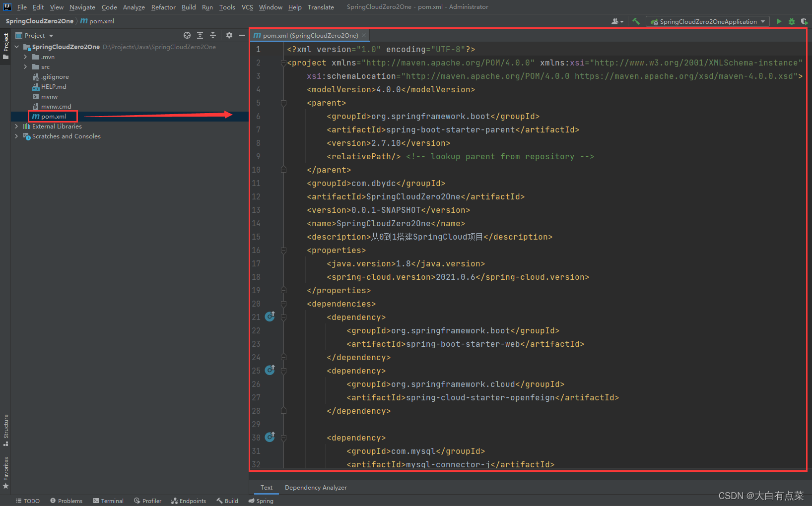Open the user account icon dropdown
This screenshot has width=812, height=506.
click(617, 21)
